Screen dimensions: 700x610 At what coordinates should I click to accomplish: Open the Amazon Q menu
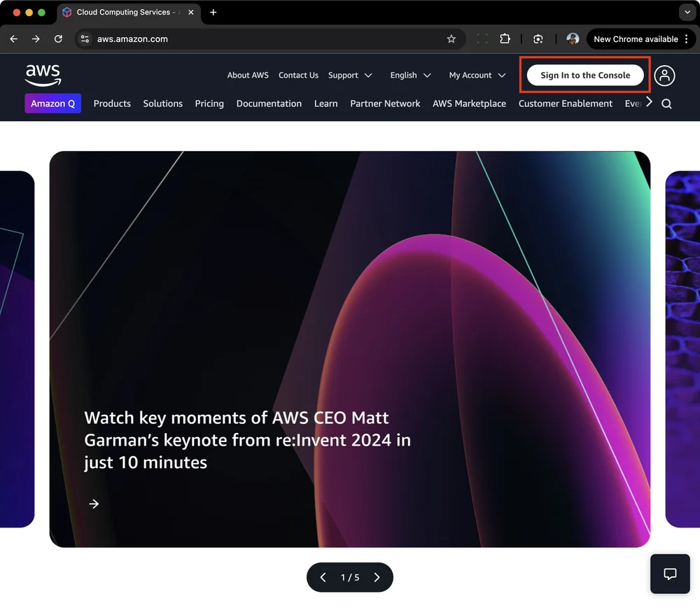coord(52,104)
